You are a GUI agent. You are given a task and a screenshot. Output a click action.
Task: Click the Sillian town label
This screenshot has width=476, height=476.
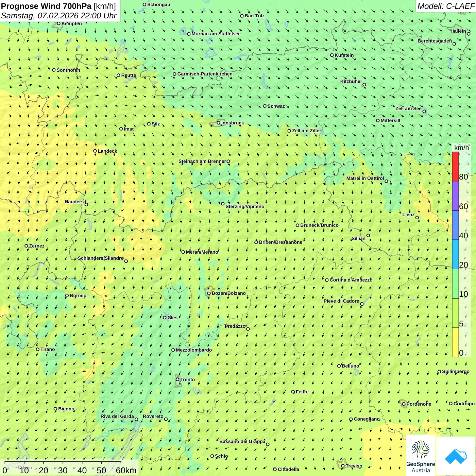click(x=358, y=238)
